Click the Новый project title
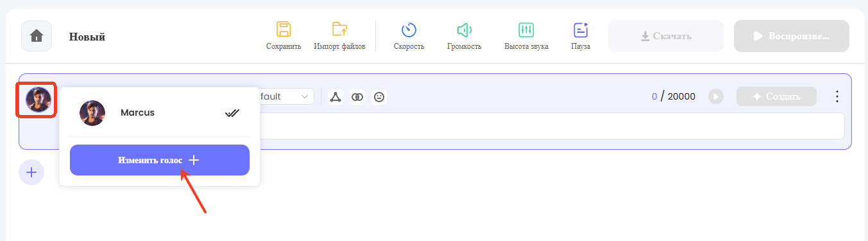The image size is (868, 241). pyautogui.click(x=87, y=37)
